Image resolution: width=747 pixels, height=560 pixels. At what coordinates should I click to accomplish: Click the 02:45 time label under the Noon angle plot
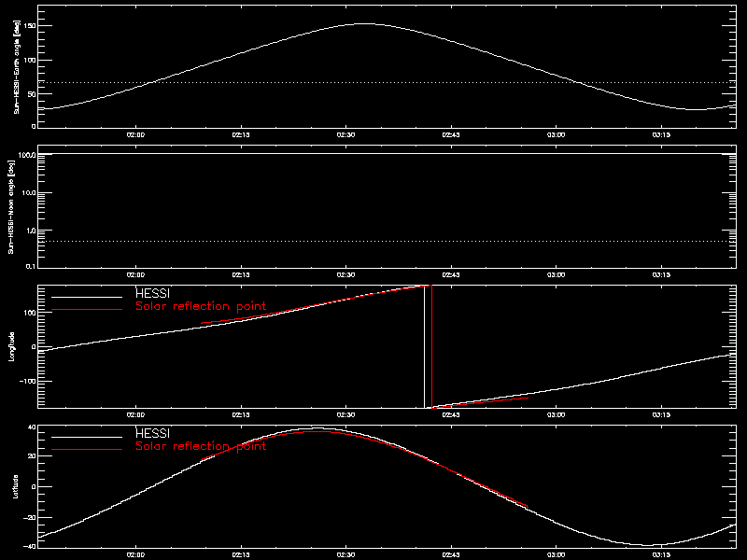(451, 274)
